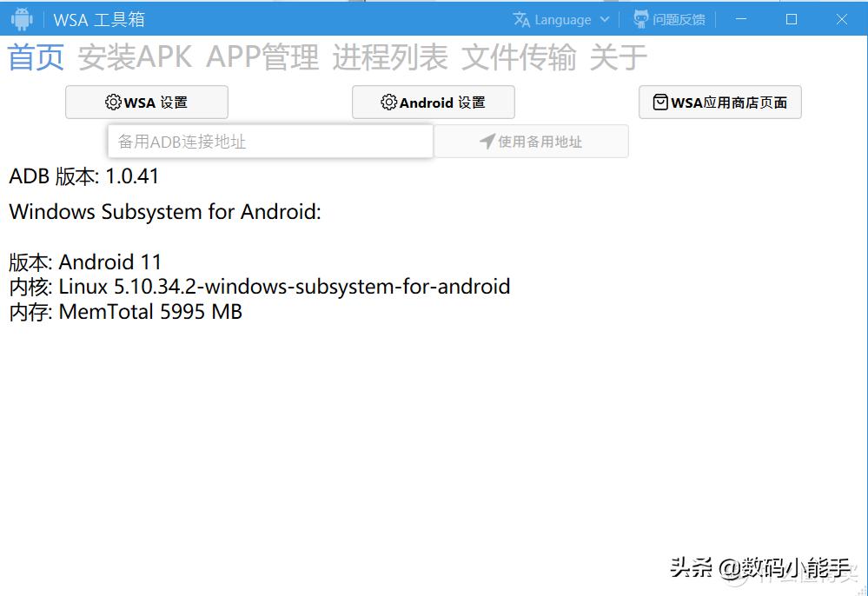This screenshot has height=596, width=868.
Task: Select the 首页 tab
Action: point(35,57)
